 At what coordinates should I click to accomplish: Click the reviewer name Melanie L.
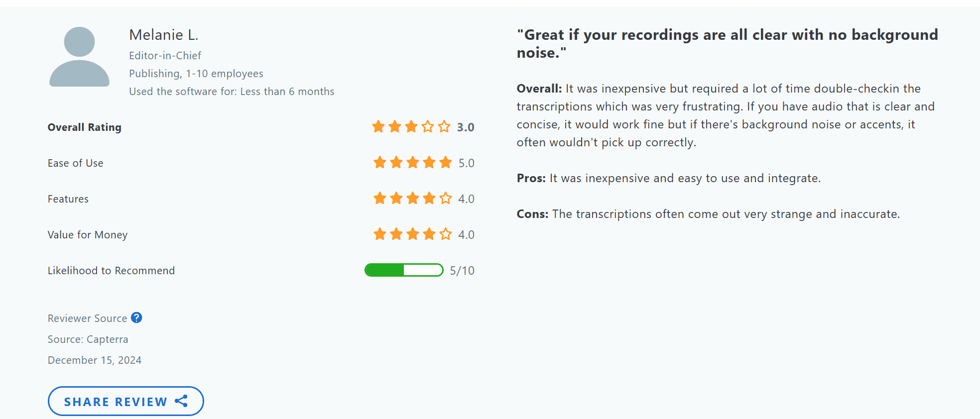pyautogui.click(x=164, y=35)
